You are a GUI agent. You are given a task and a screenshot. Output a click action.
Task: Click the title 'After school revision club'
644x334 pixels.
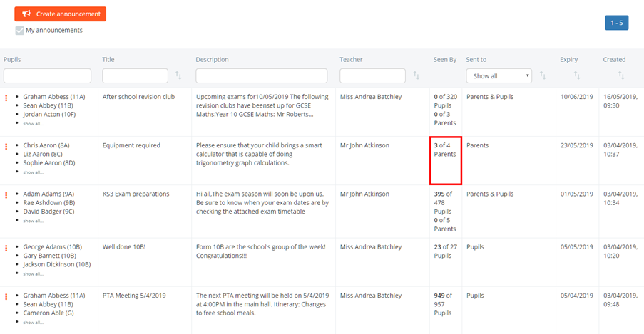[x=138, y=97]
